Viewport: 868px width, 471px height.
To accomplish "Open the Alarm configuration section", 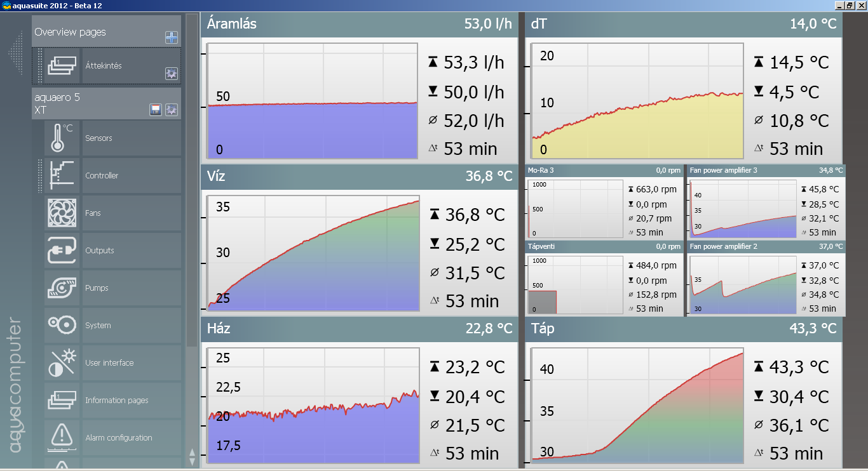I will tap(132, 438).
